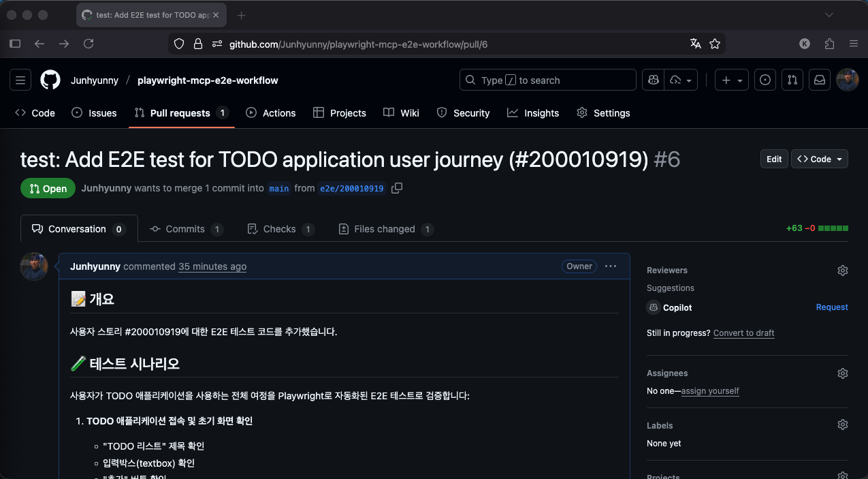Select the Pull requests tab
This screenshot has width=868, height=479.
(182, 113)
